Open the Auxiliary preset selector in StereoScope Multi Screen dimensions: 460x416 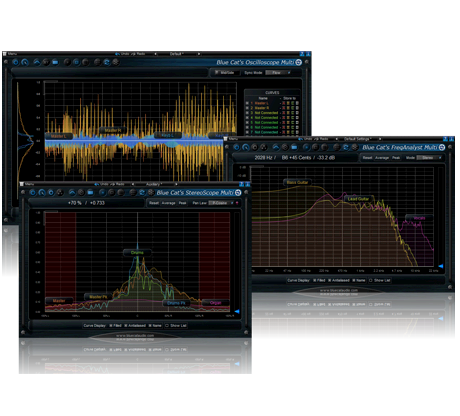click(x=154, y=184)
